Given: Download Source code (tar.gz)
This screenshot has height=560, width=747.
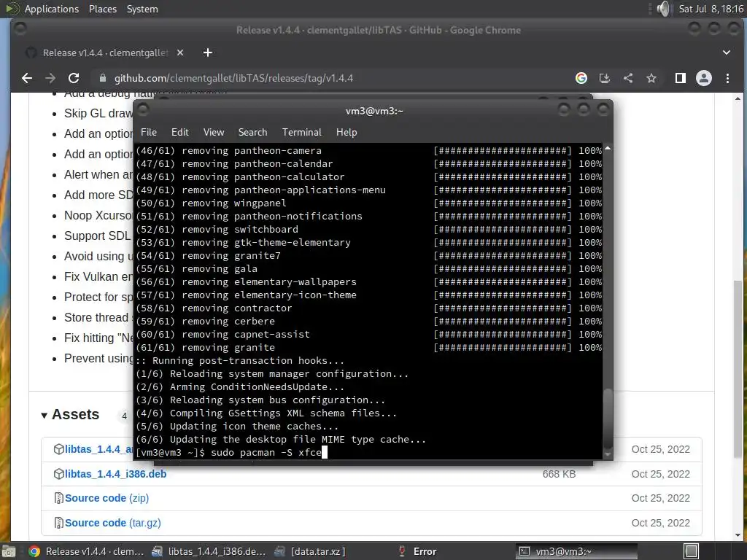Looking at the screenshot, I should (x=113, y=523).
